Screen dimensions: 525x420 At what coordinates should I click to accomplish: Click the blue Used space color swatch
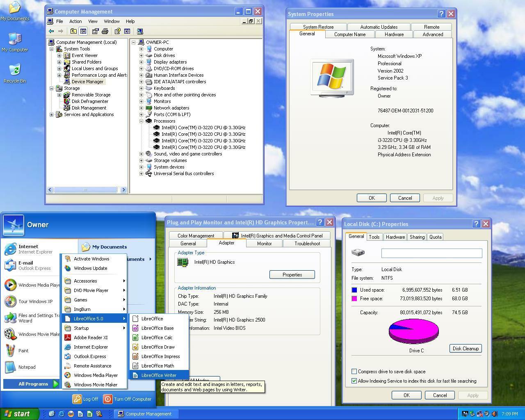354,290
